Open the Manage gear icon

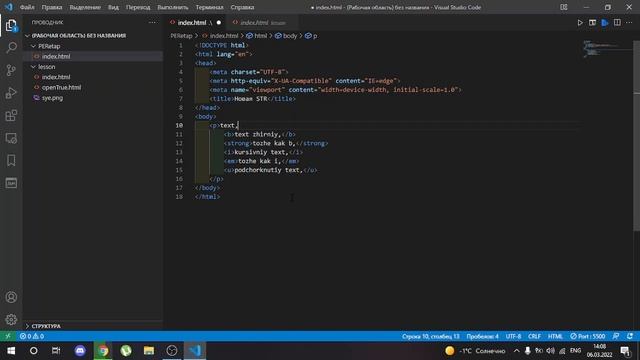click(x=11, y=319)
